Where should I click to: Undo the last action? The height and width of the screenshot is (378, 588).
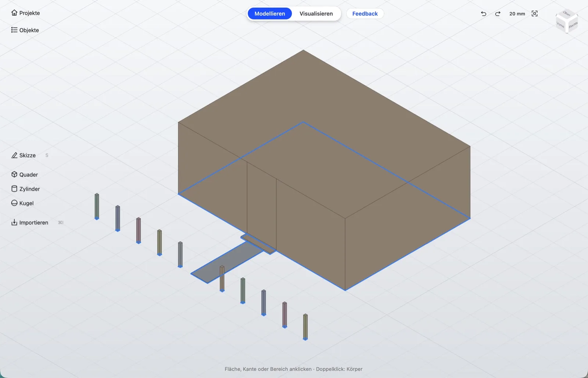point(484,14)
